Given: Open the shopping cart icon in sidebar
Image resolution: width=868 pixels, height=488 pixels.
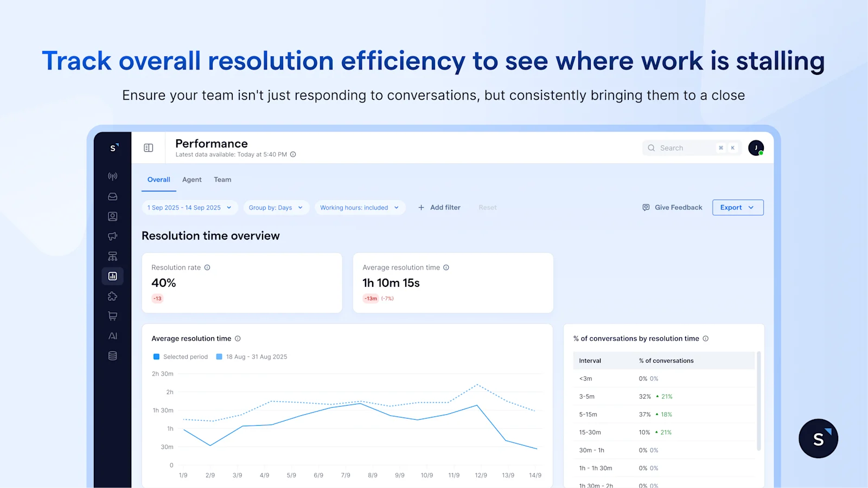Looking at the screenshot, I should click(112, 316).
